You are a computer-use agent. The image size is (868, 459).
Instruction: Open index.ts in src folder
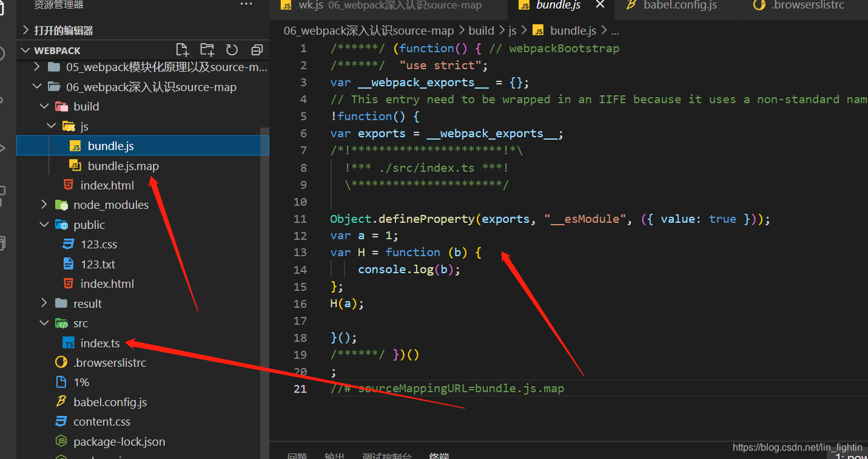click(100, 343)
